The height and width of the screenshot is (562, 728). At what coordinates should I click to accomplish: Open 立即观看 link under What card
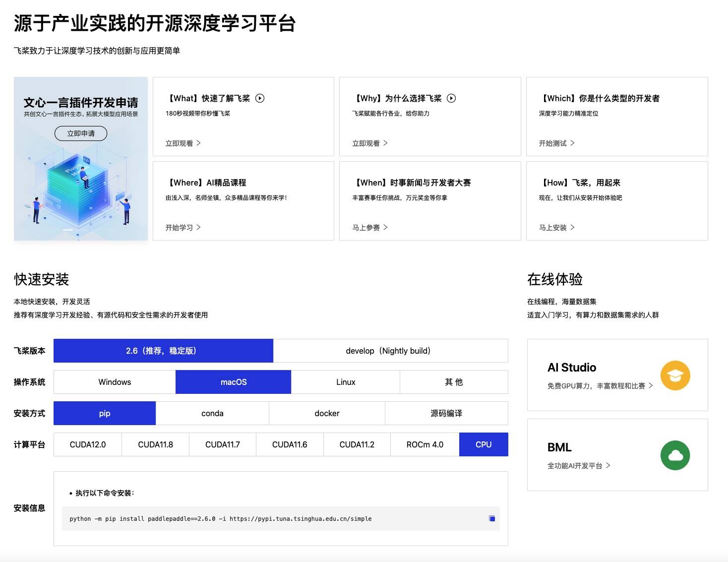[183, 143]
